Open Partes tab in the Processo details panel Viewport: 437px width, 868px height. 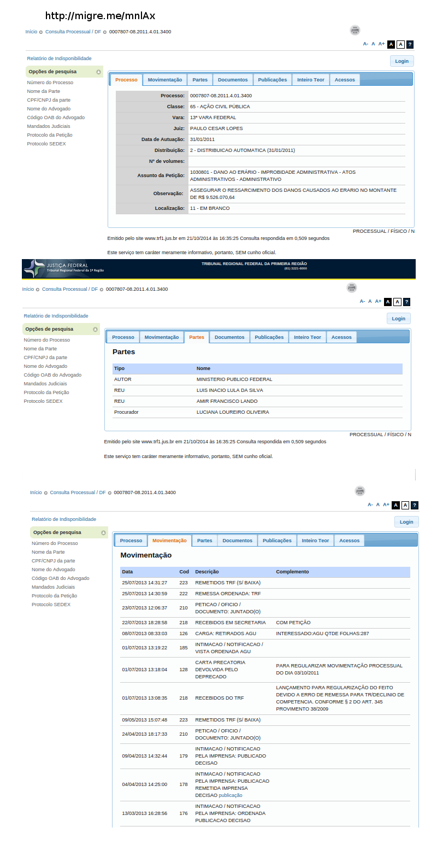coord(200,80)
